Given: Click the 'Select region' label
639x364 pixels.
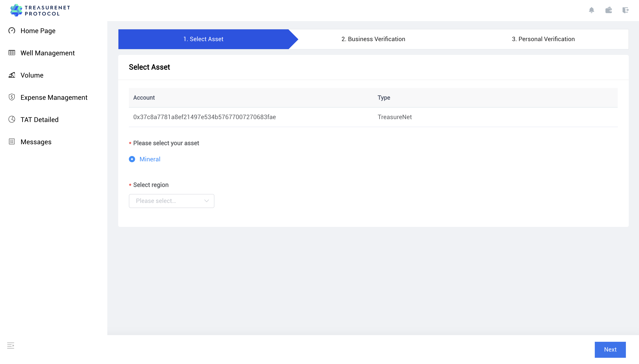Looking at the screenshot, I should point(151,185).
